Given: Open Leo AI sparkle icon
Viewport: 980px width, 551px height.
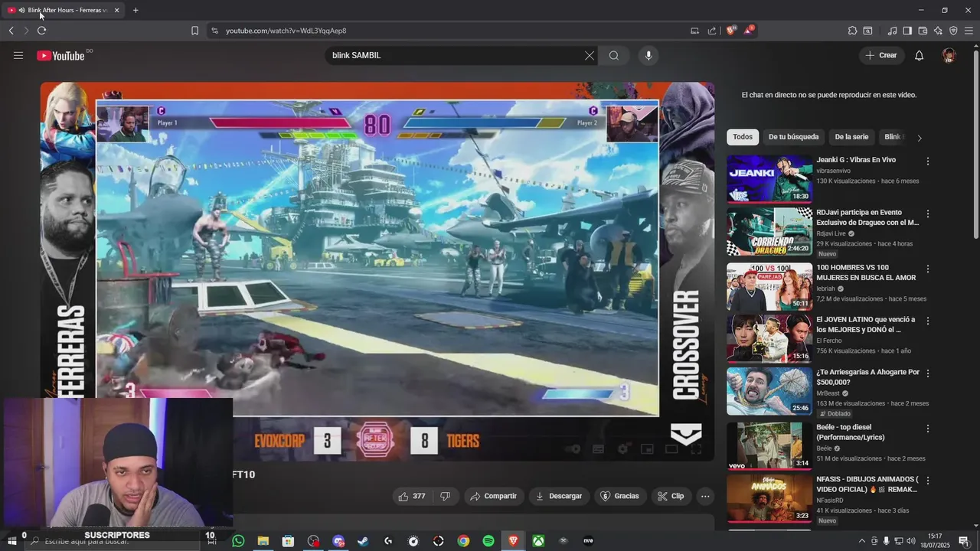Looking at the screenshot, I should (x=938, y=31).
